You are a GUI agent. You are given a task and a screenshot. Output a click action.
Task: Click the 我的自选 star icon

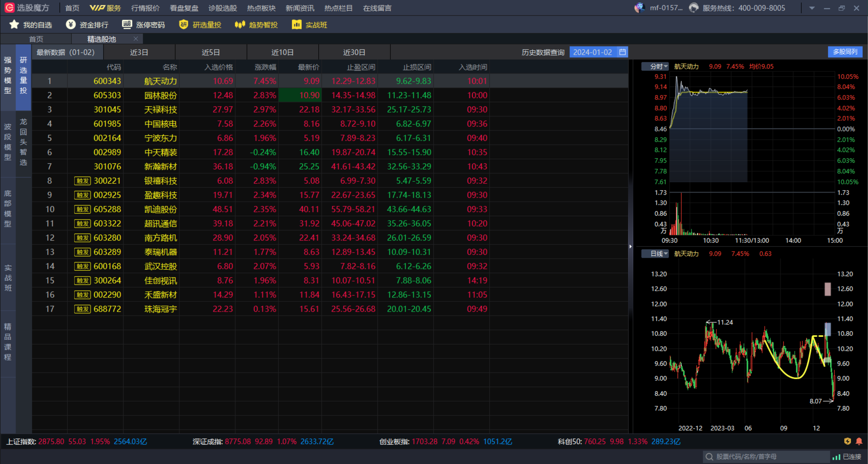14,25
